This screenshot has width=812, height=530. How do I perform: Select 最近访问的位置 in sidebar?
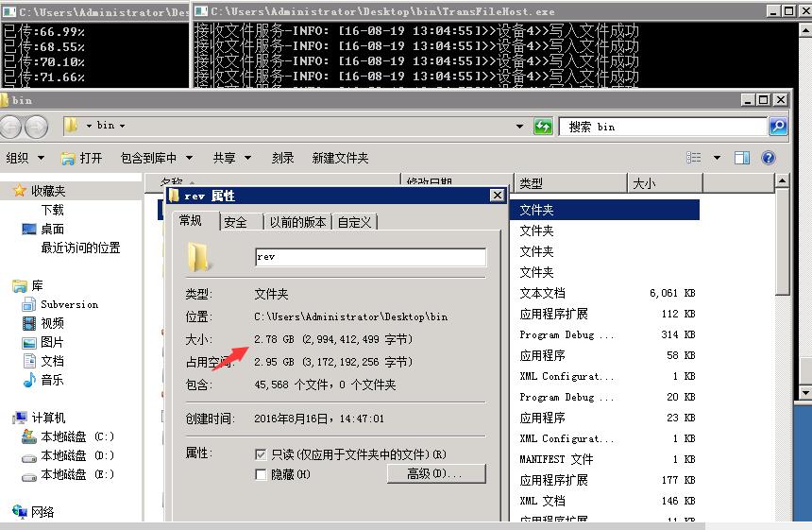(x=81, y=248)
